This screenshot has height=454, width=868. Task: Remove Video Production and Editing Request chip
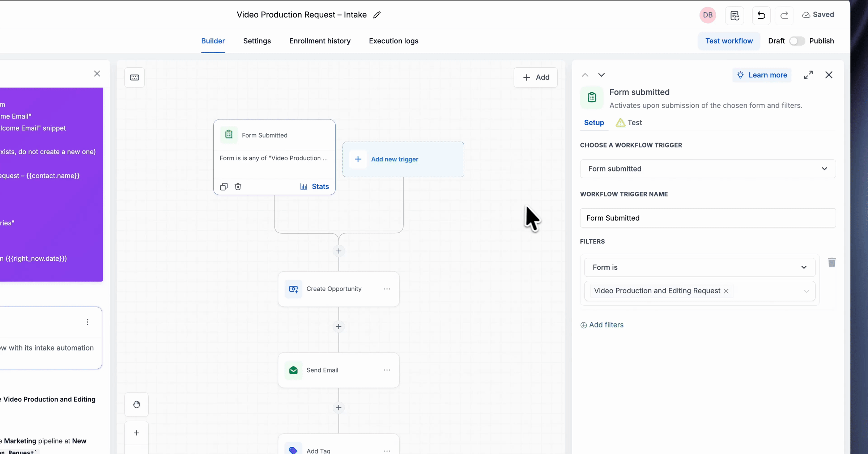click(x=726, y=291)
